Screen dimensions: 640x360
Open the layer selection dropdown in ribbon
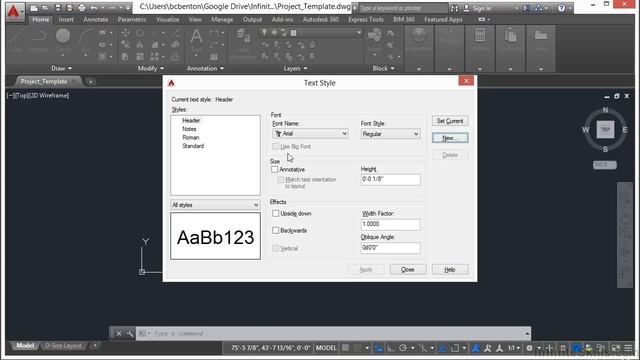click(311, 33)
